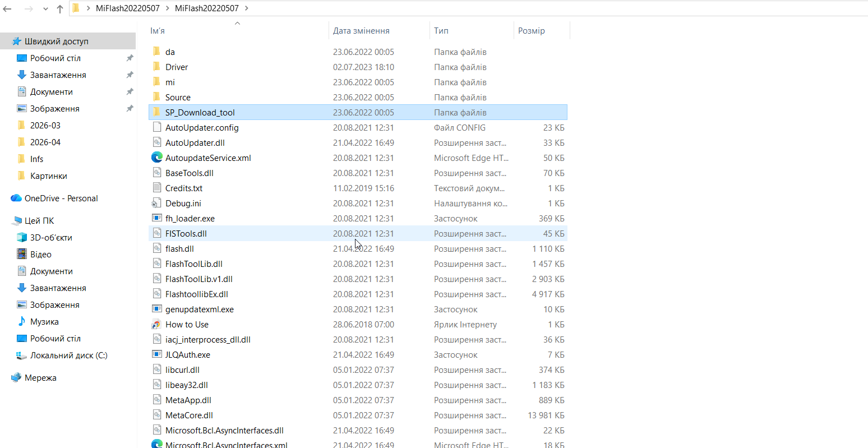868x448 pixels.
Task: Click the pin icon beside Робочий стіл
Action: [130, 58]
